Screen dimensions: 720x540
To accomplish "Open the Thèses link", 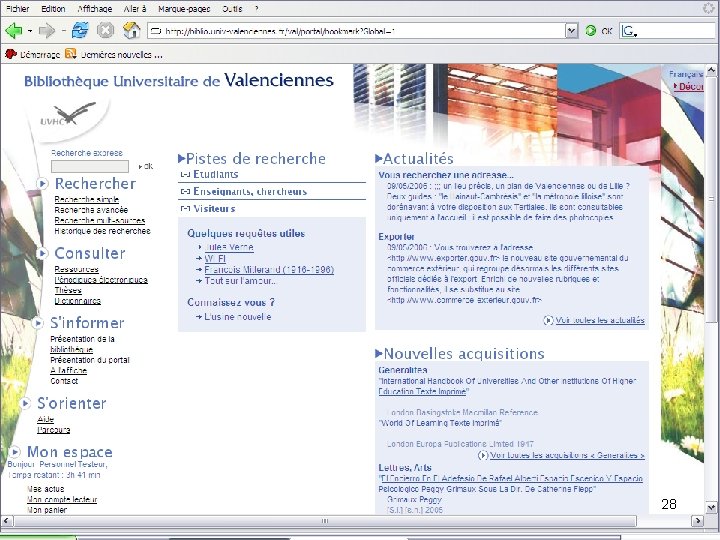I will (x=68, y=290).
